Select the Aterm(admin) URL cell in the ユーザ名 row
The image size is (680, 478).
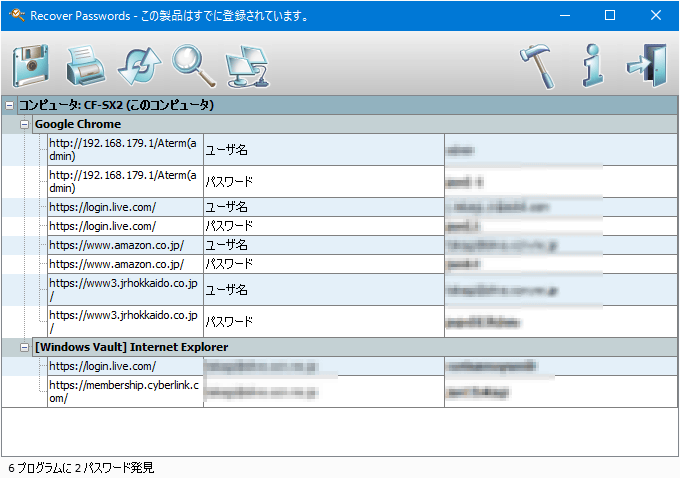point(125,150)
